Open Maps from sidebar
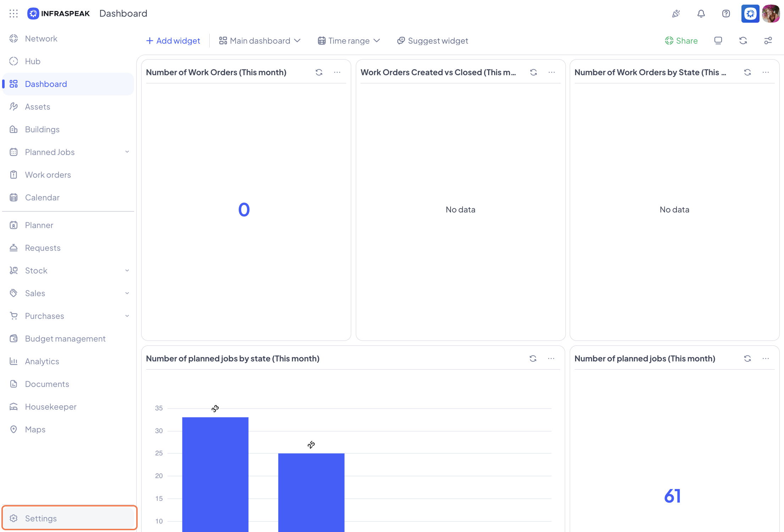This screenshot has height=532, width=784. 68,430
